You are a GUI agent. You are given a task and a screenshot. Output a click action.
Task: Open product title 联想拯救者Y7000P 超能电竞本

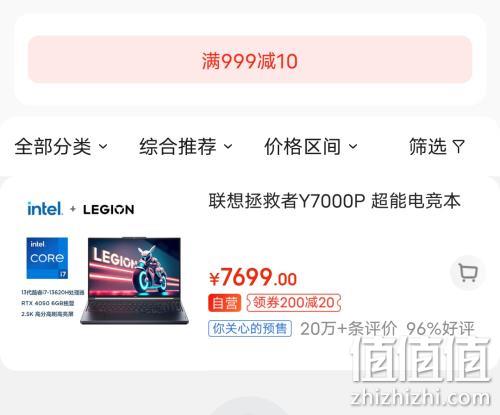[335, 201]
